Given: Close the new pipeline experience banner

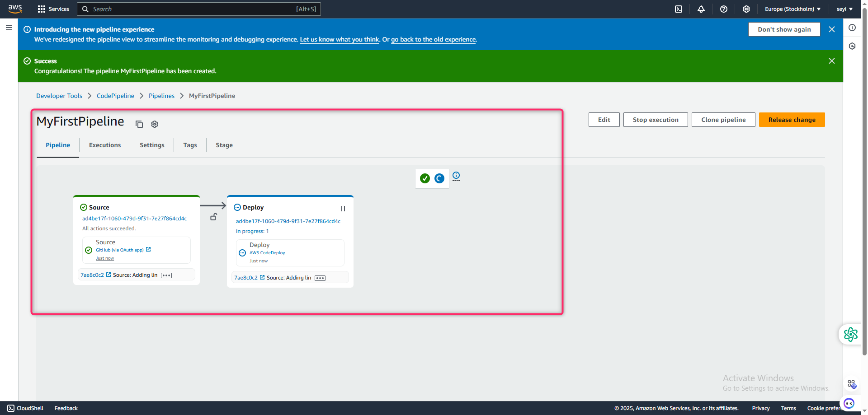Looking at the screenshot, I should (832, 29).
